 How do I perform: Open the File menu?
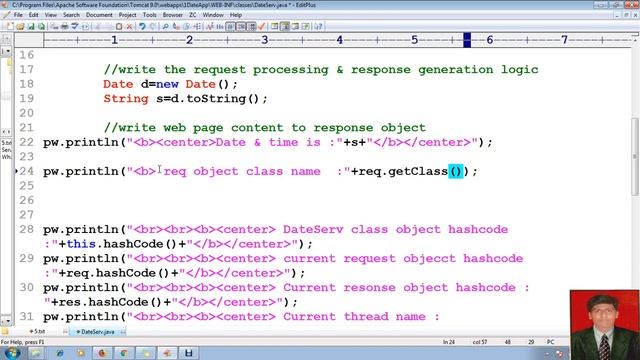point(18,15)
